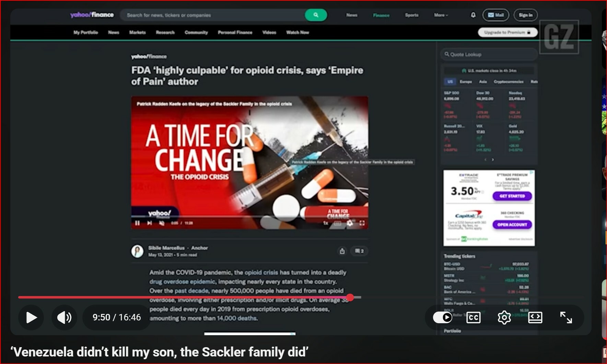Enter fullscreen mode for the video

(566, 317)
